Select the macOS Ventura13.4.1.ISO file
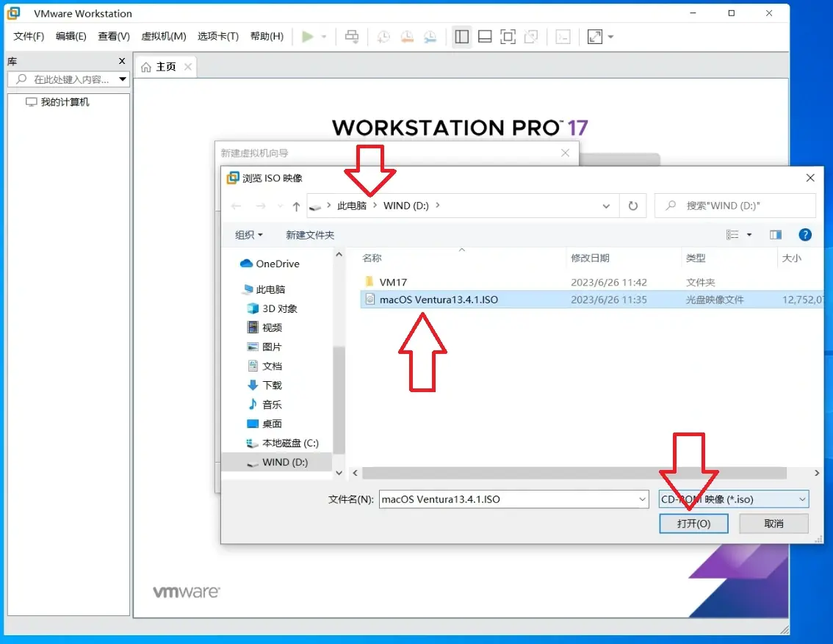The height and width of the screenshot is (644, 833). (x=591, y=300)
